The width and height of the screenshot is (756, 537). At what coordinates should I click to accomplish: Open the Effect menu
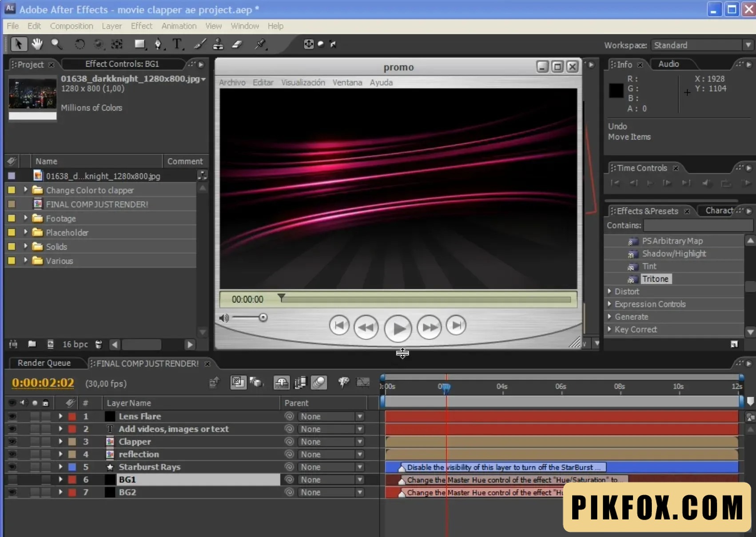(x=142, y=26)
